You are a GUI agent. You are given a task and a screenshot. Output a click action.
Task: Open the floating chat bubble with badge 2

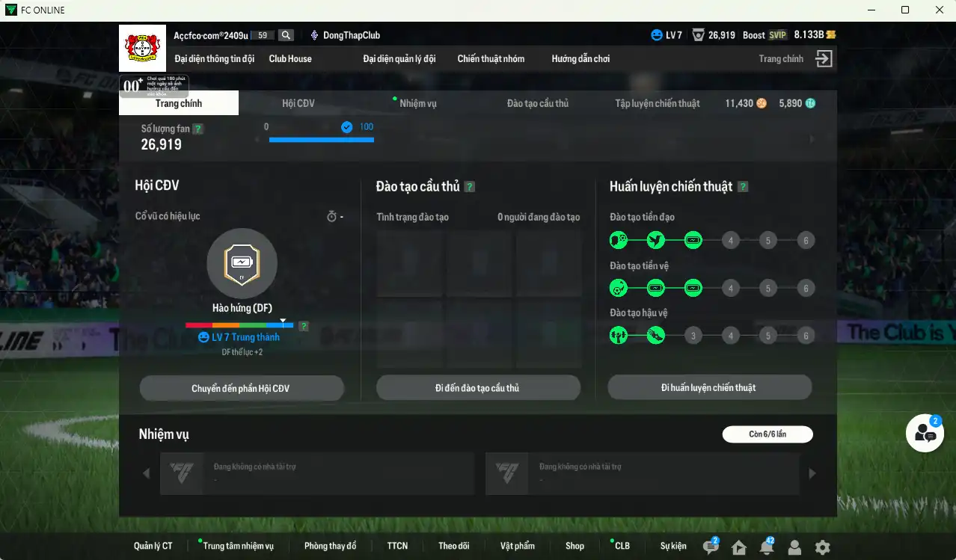[925, 433]
